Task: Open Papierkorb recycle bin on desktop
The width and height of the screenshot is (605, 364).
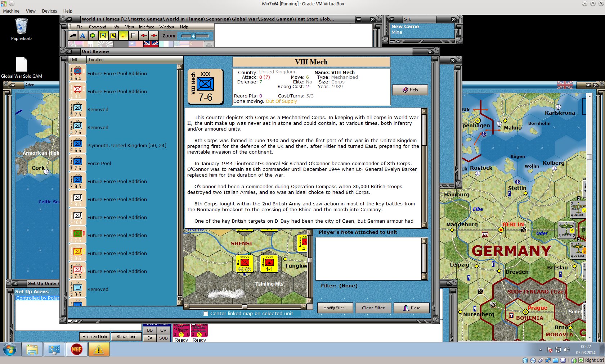Action: click(x=21, y=29)
